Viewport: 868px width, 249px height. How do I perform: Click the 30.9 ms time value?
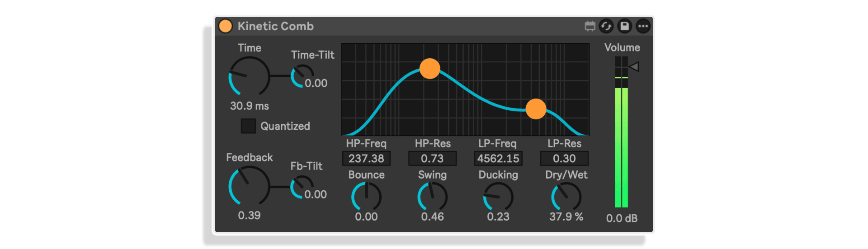tap(249, 106)
